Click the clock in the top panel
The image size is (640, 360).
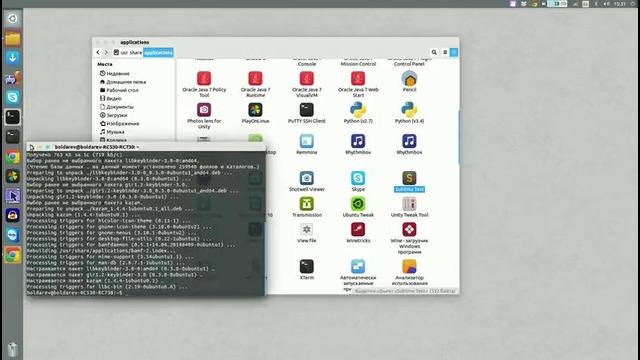[620, 4]
